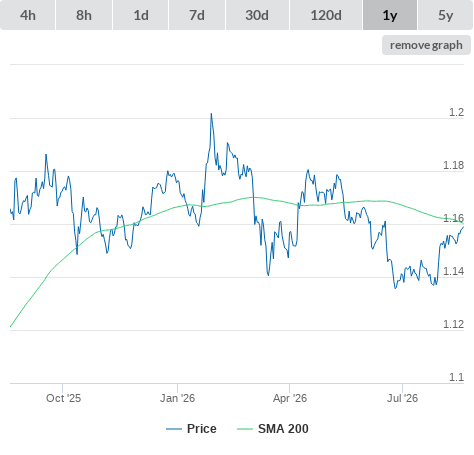Show the 7d chart range
This screenshot has width=474, height=455.
click(x=197, y=15)
